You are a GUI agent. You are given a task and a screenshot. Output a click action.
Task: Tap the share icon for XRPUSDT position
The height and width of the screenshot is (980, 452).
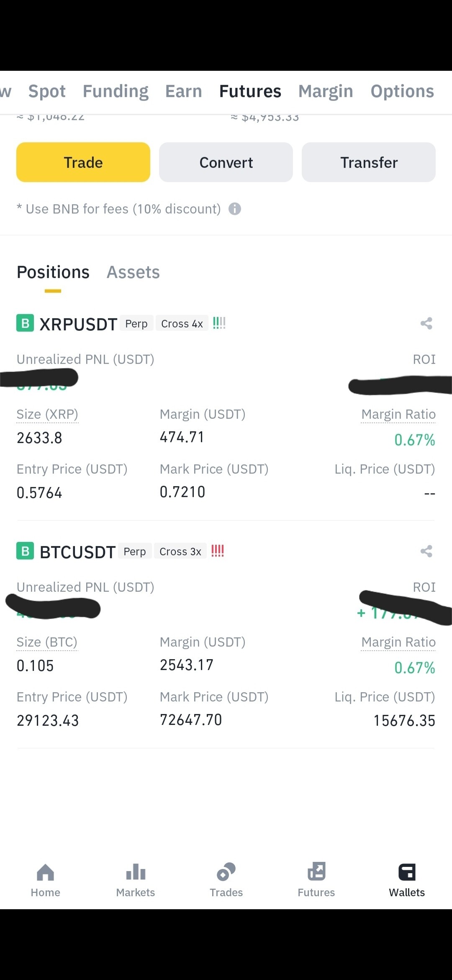[426, 323]
